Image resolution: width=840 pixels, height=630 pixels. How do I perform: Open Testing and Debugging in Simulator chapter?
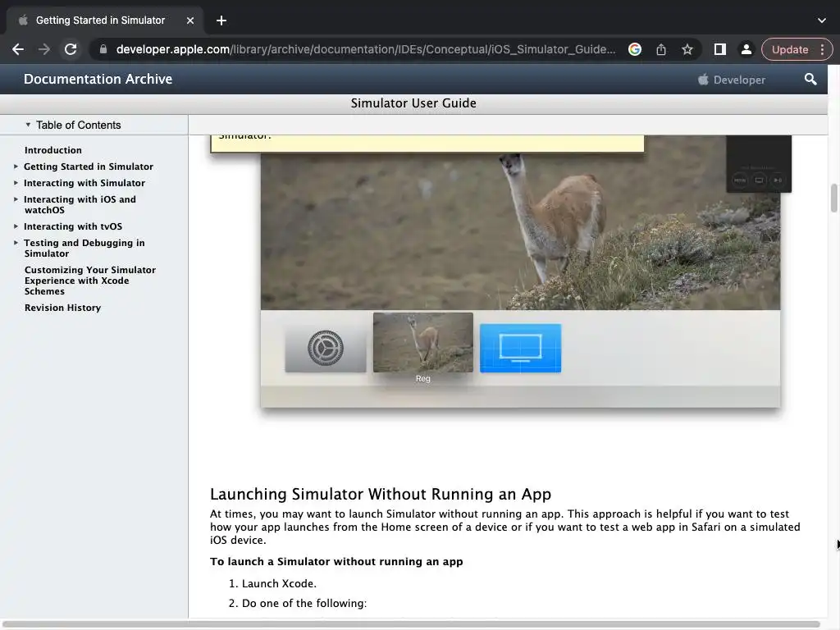[84, 248]
